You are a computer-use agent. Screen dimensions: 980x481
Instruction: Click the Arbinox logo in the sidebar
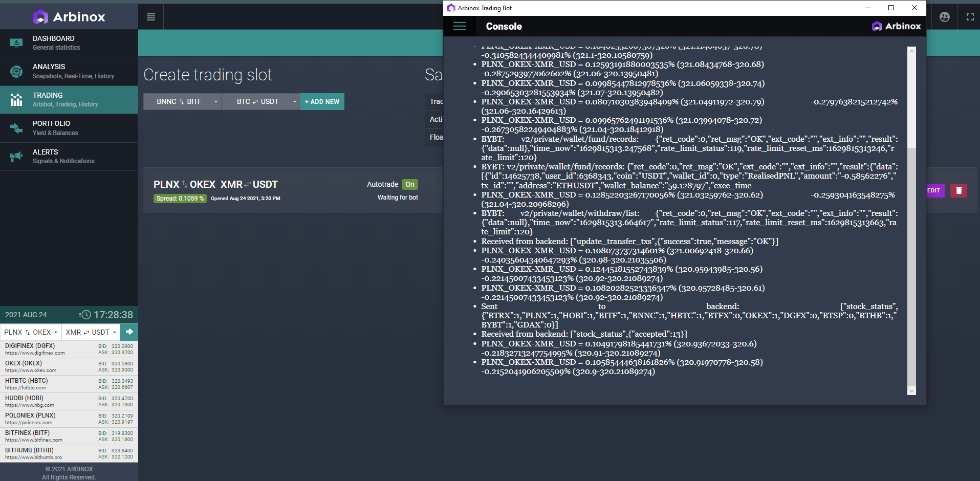click(x=69, y=16)
